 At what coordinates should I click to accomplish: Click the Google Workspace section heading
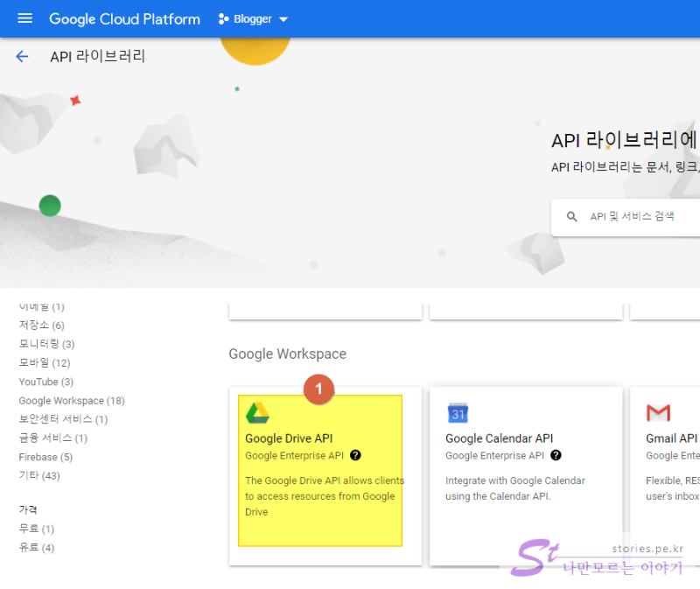(x=288, y=354)
